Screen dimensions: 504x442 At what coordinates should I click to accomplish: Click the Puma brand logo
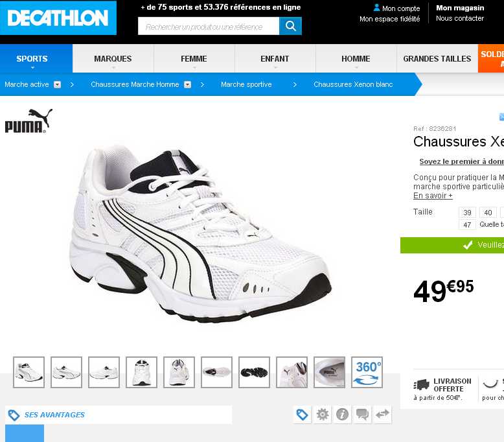(x=29, y=121)
